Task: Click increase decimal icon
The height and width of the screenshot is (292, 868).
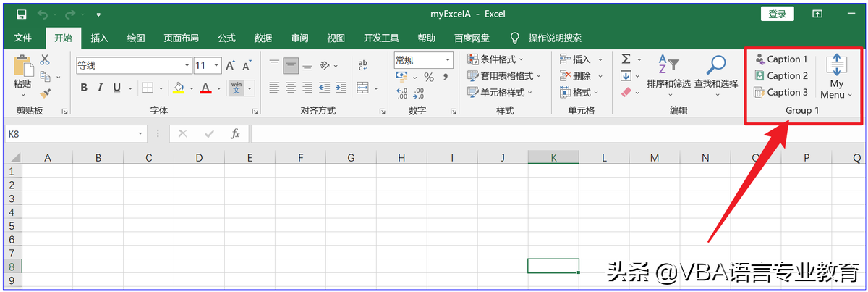Action: click(x=401, y=93)
